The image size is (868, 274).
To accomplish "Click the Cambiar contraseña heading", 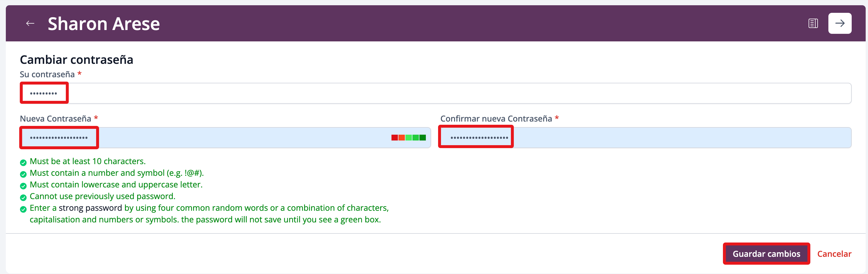I will (x=77, y=60).
